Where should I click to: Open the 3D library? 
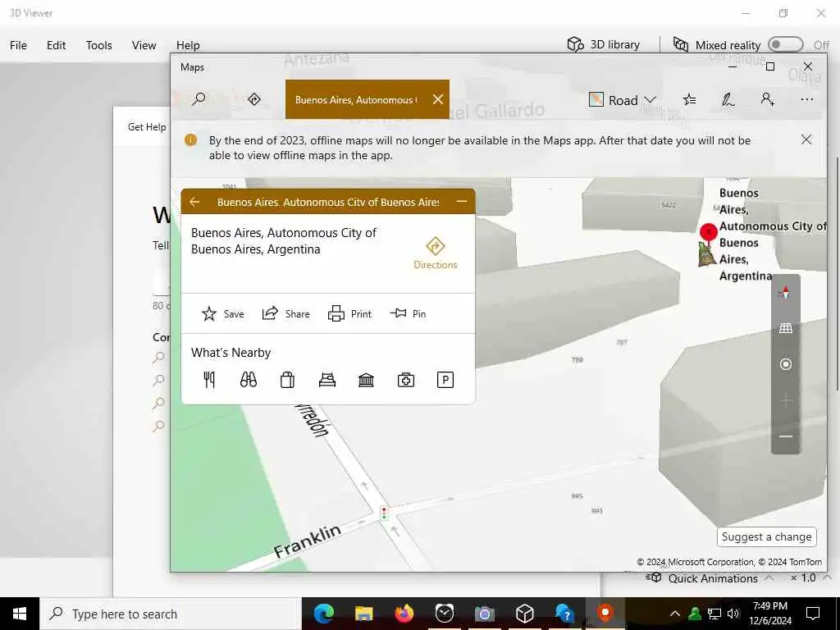[603, 44]
